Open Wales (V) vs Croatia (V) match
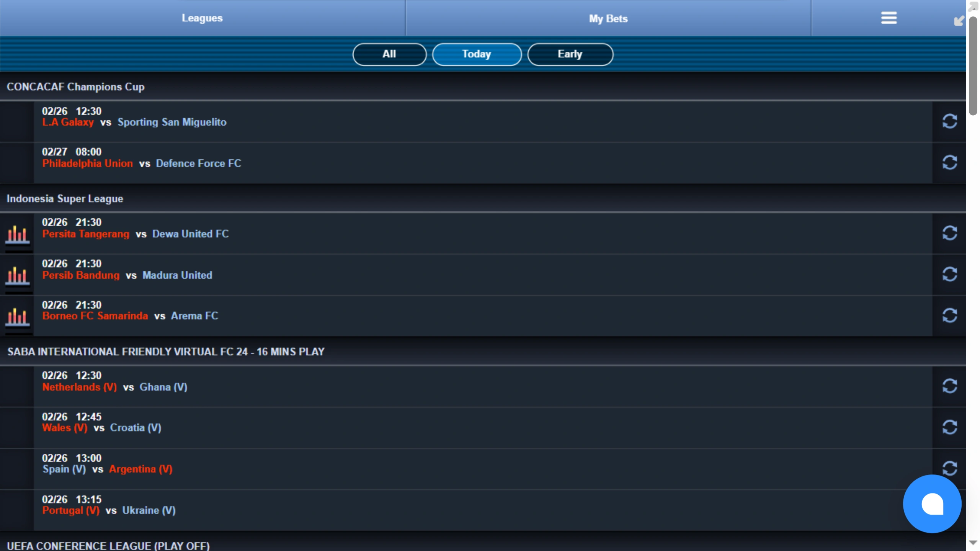Viewport: 980px width, 551px height. [x=102, y=428]
